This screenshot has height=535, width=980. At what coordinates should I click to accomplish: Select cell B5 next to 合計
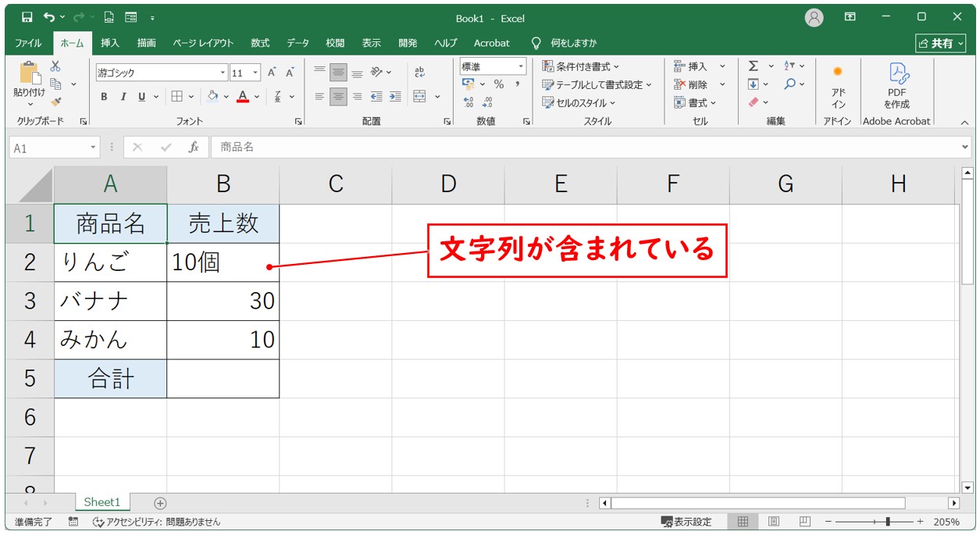coord(223,379)
